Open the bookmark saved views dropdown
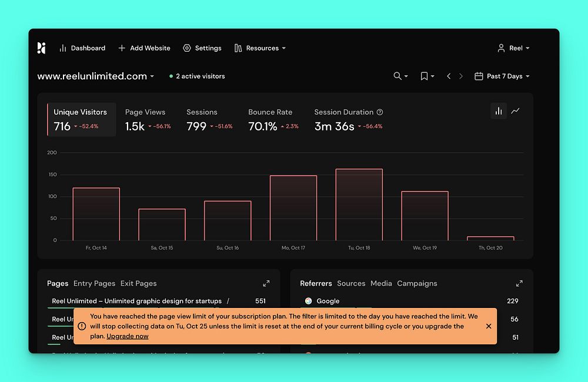 [x=427, y=76]
